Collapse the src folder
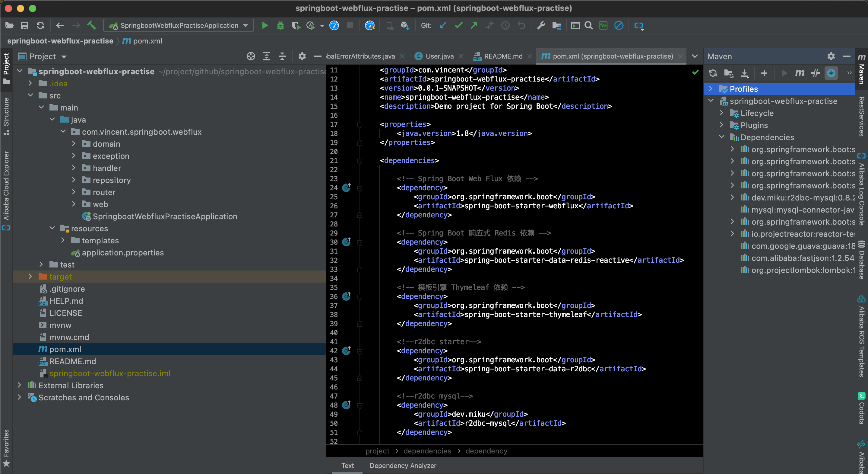Image resolution: width=868 pixels, height=474 pixels. (x=30, y=95)
